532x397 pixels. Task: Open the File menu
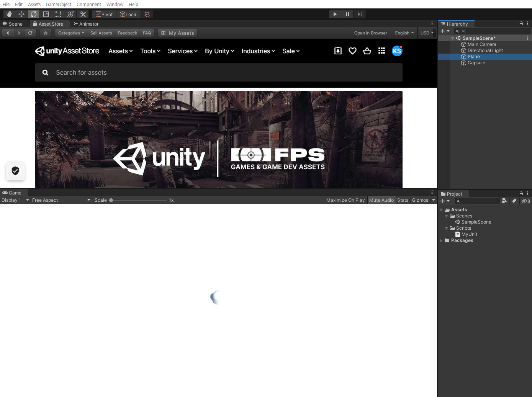6,4
